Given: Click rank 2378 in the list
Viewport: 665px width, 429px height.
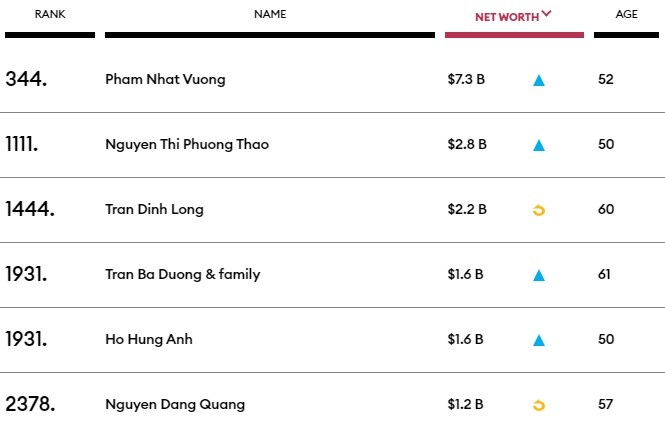Looking at the screenshot, I should (x=30, y=405).
